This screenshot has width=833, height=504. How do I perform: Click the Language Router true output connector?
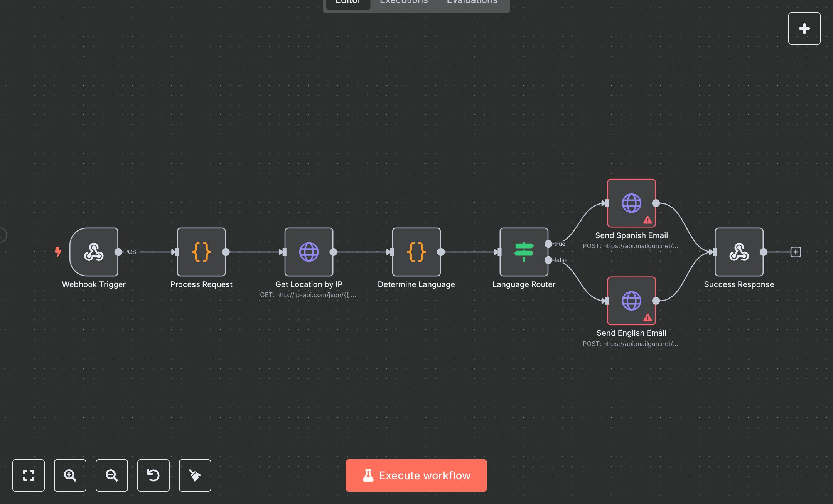548,244
